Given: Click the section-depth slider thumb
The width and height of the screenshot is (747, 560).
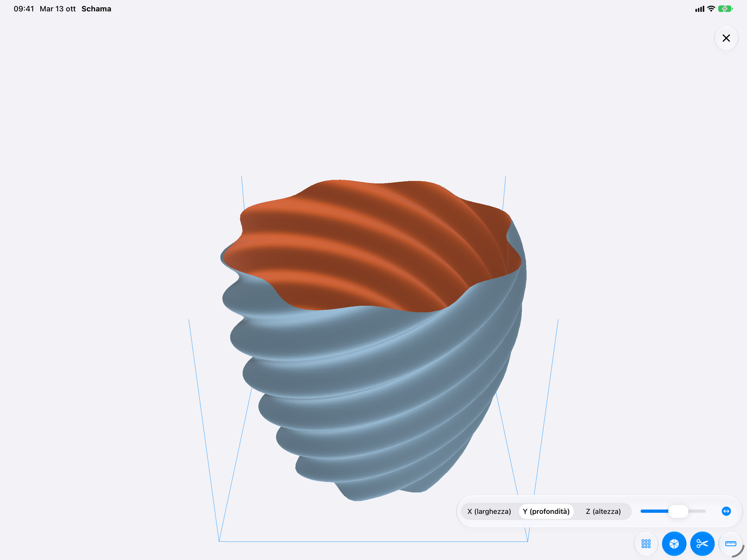Looking at the screenshot, I should (678, 511).
